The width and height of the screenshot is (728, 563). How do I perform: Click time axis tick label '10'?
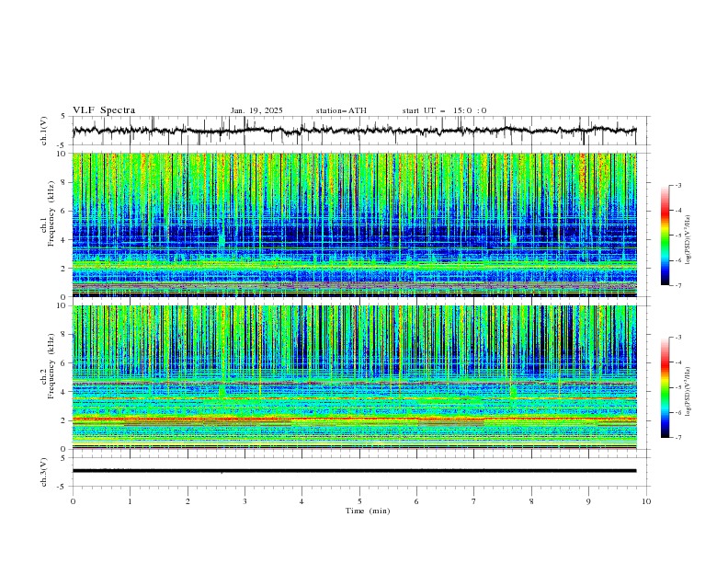[646, 501]
